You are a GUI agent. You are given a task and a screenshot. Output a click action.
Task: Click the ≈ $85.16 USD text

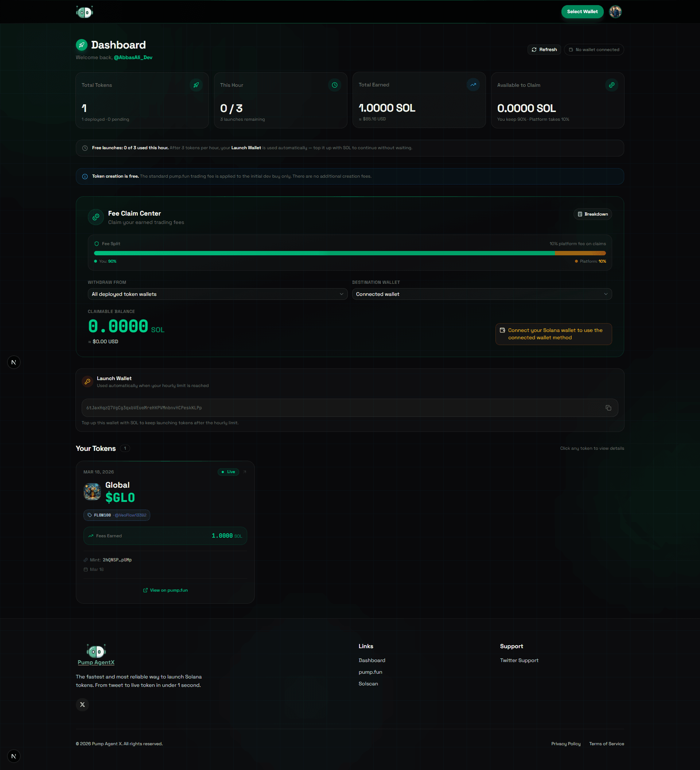pos(372,119)
